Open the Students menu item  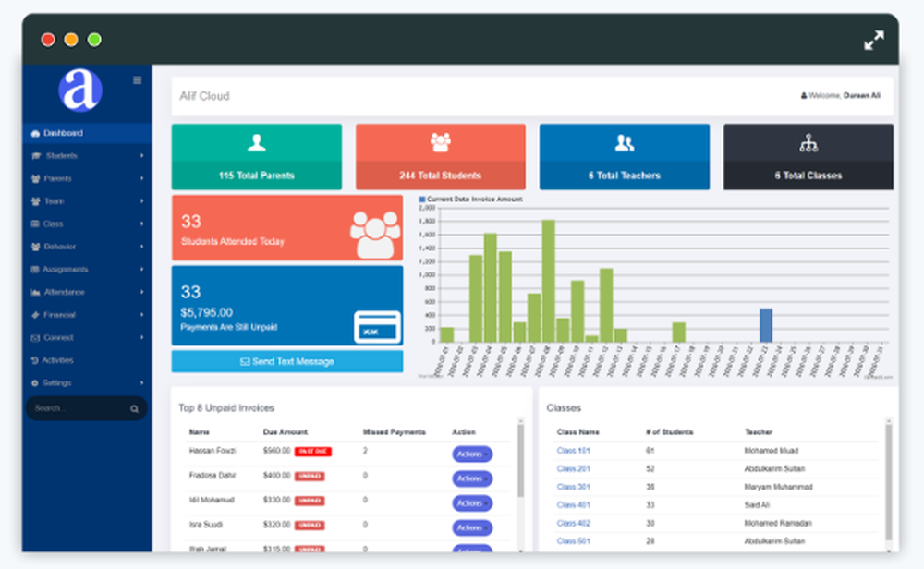click(87, 156)
